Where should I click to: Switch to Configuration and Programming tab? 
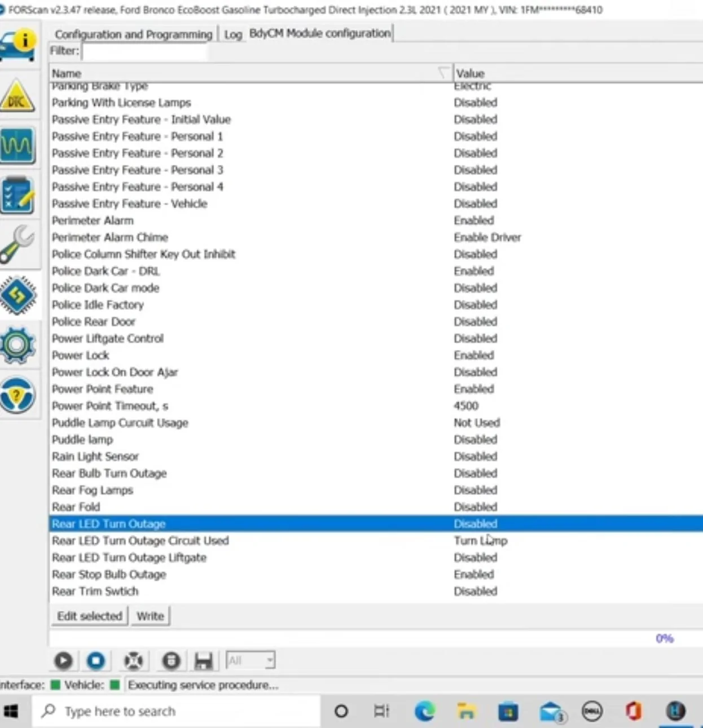click(x=134, y=34)
